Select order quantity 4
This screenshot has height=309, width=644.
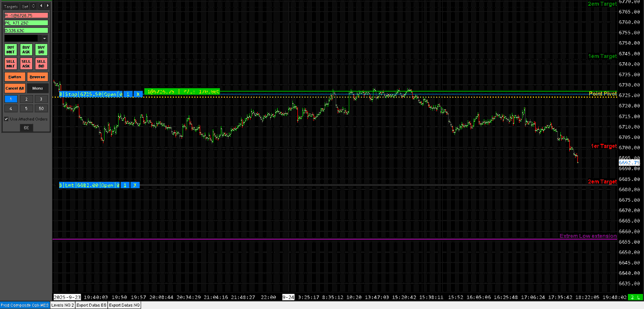(x=11, y=108)
